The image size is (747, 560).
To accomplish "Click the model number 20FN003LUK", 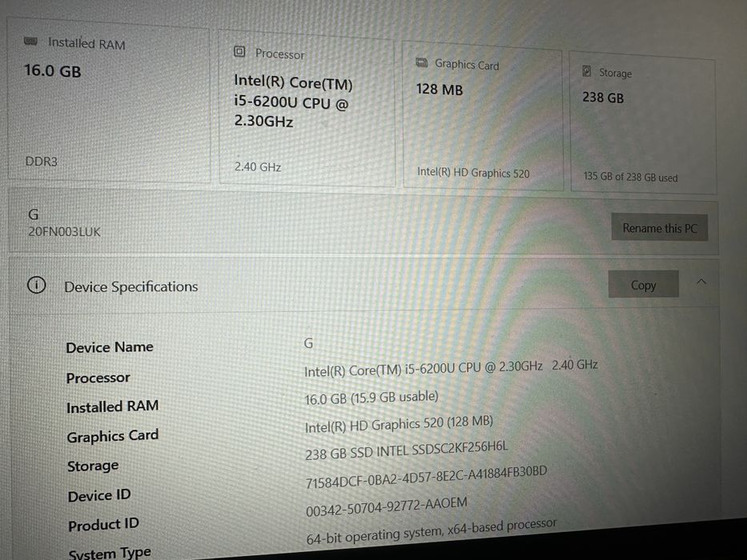I will (x=64, y=232).
